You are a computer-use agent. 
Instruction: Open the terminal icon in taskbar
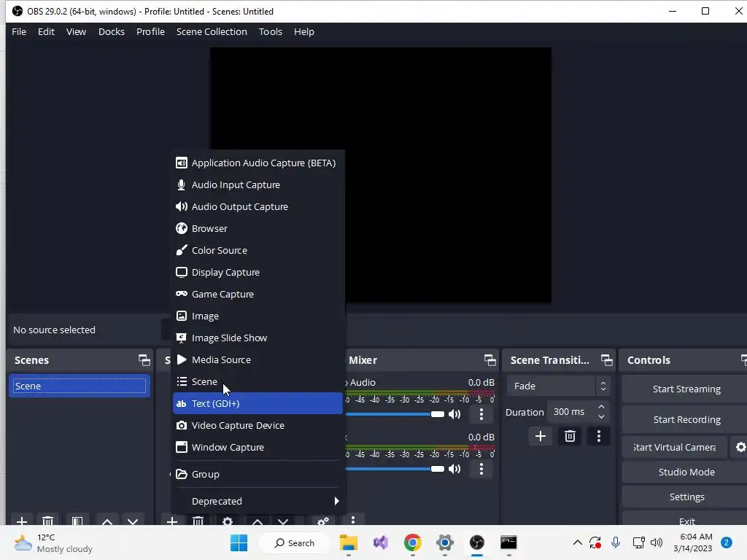[508, 542]
